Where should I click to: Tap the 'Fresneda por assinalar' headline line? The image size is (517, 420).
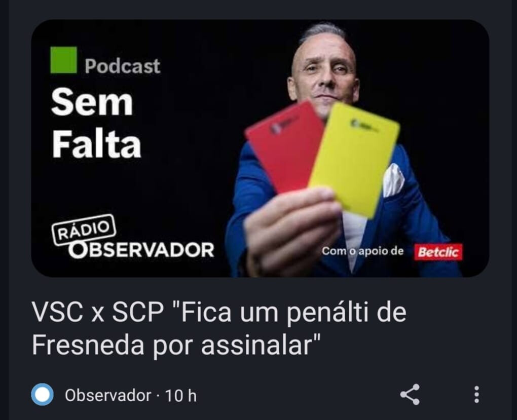pyautogui.click(x=176, y=345)
